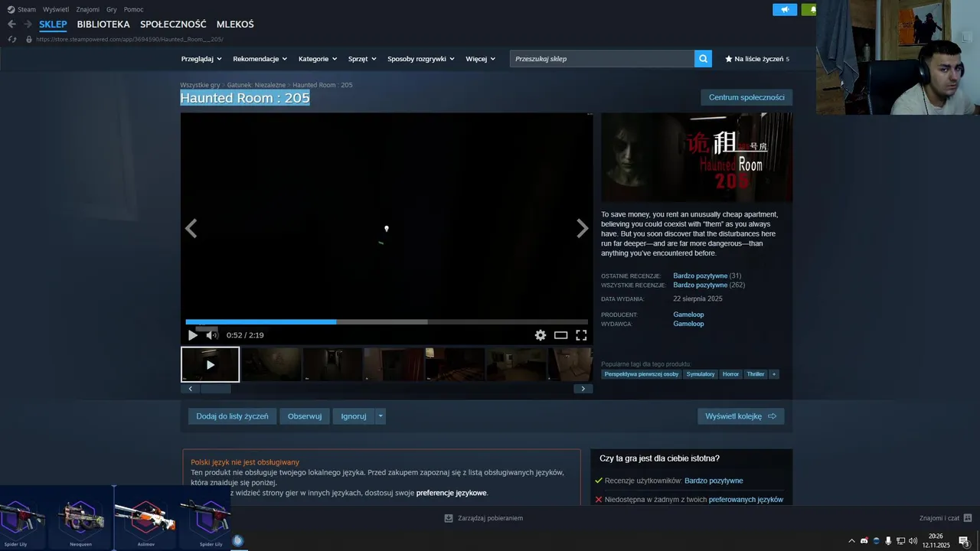Select the Thriller tag

coord(756,374)
